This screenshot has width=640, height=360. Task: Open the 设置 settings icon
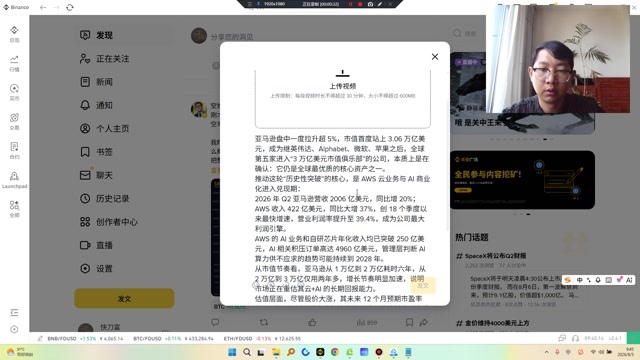click(85, 269)
